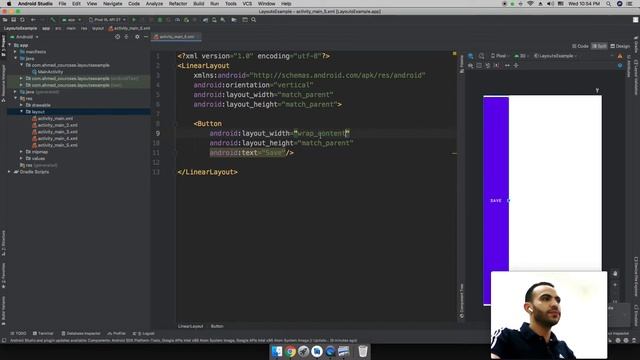The width and height of the screenshot is (640, 360).
Task: Click the SAVE button in layout preview
Action: click(496, 200)
